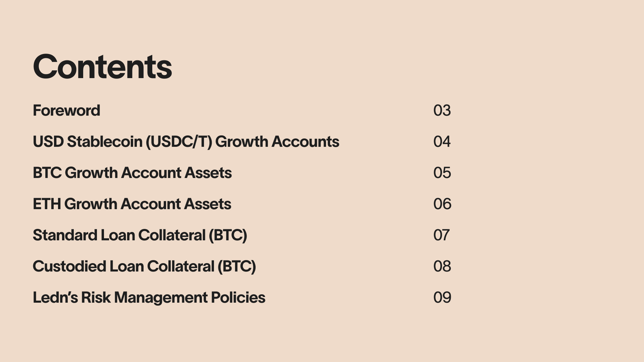Open BTC Growth Account Assets entry
This screenshot has height=362, width=644.
[x=132, y=173]
